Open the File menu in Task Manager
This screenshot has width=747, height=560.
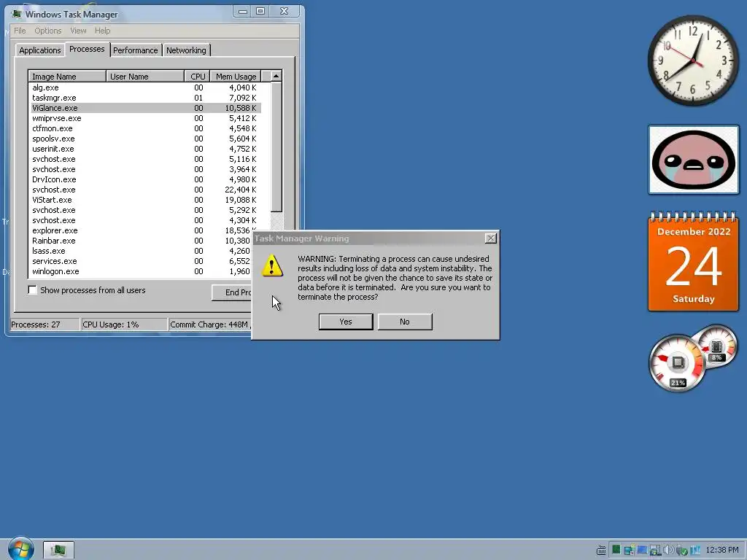pyautogui.click(x=20, y=31)
